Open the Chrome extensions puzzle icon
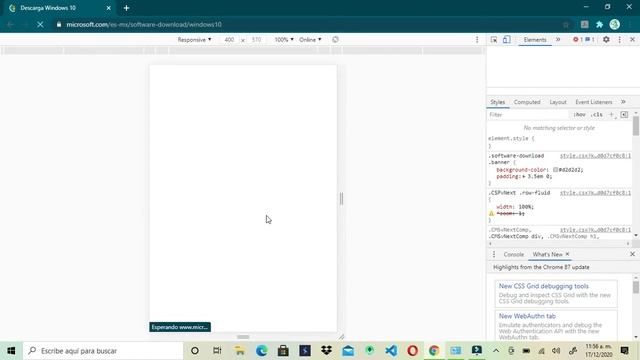640x360 pixels. [599, 24]
